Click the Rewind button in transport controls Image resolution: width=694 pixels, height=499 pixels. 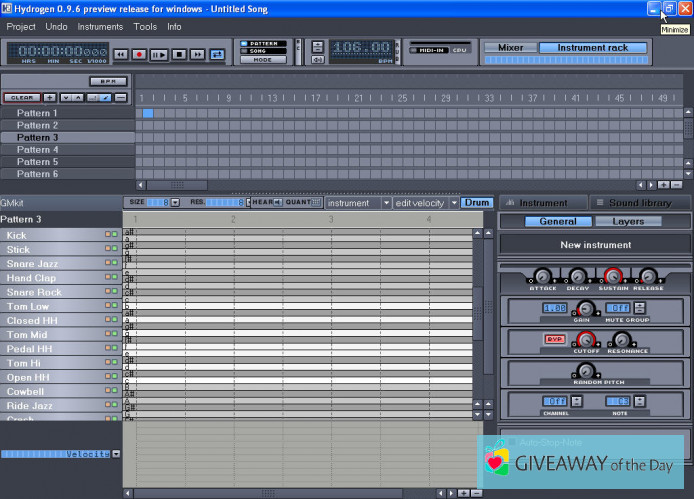point(120,54)
